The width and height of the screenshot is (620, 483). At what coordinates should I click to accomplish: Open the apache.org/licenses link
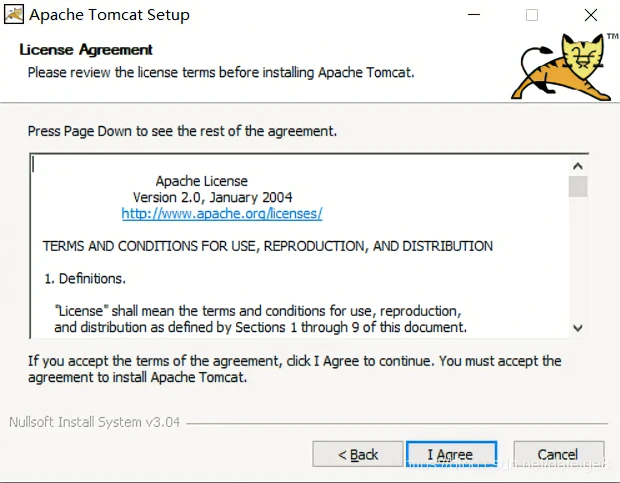[x=221, y=214]
